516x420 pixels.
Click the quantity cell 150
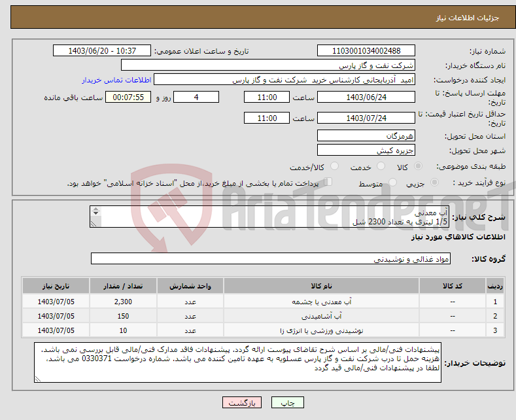coord(123,317)
